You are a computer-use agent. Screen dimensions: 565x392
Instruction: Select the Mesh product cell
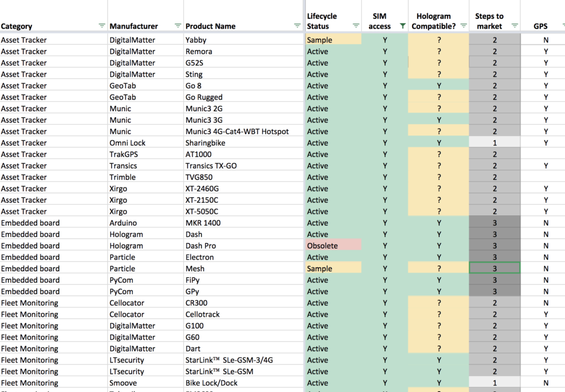click(x=243, y=269)
